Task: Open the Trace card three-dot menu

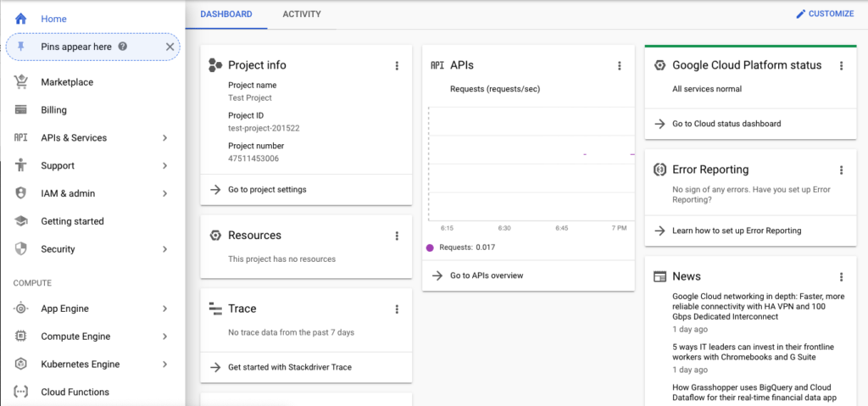Action: point(397,309)
